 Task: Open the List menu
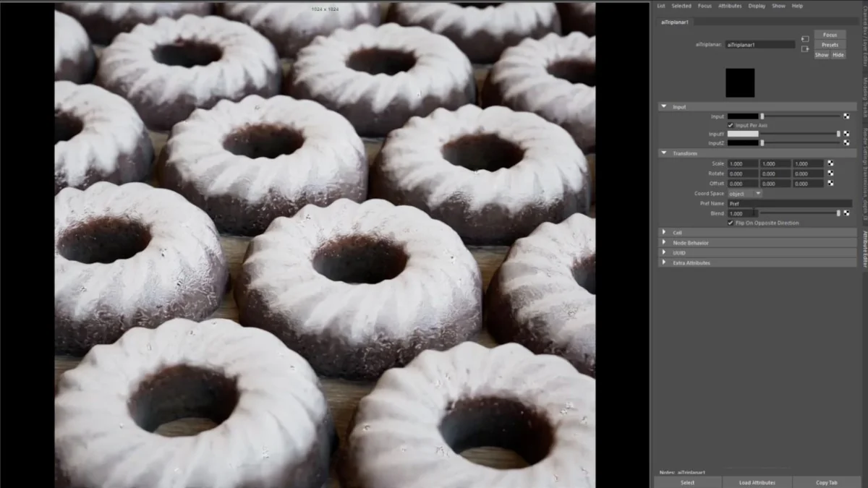click(x=661, y=6)
